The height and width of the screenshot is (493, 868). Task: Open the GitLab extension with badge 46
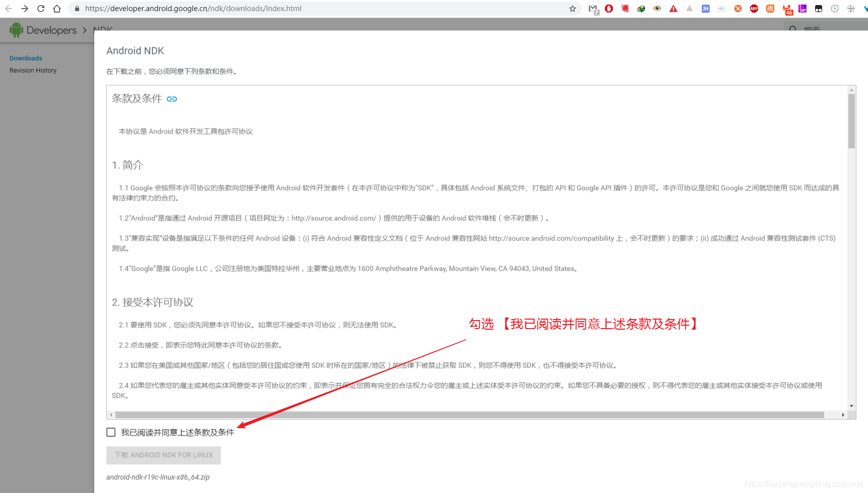(x=787, y=10)
